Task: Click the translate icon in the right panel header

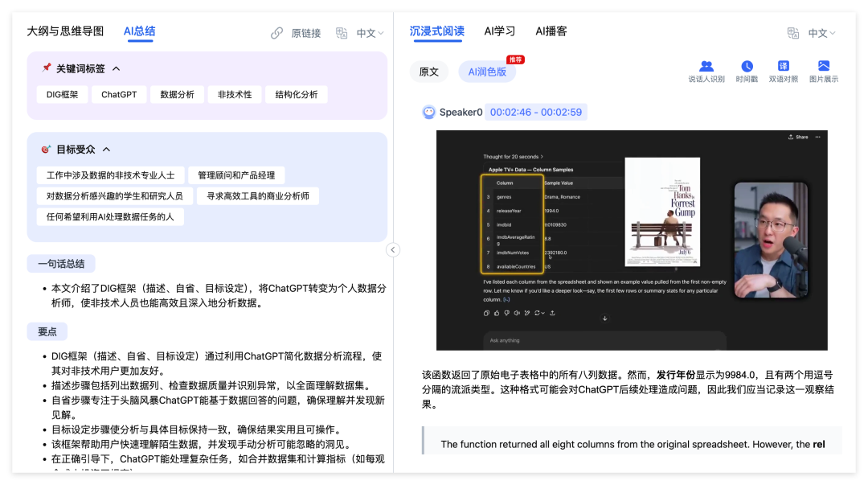Action: 793,33
